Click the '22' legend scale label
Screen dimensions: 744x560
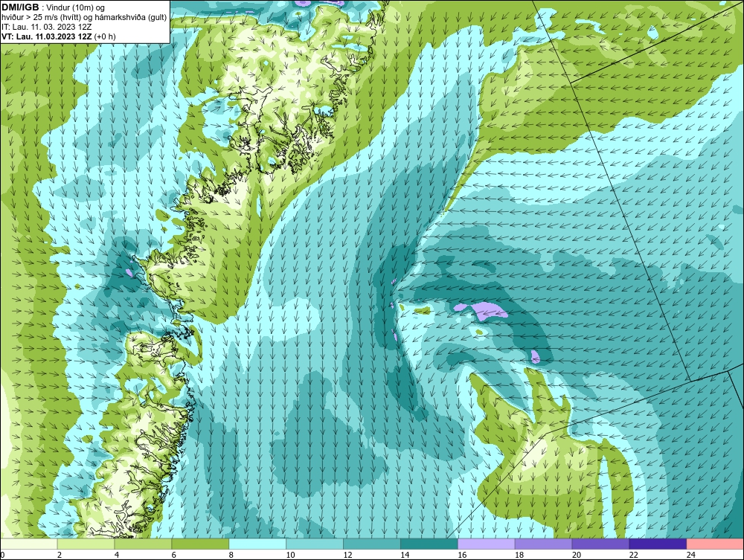click(633, 555)
